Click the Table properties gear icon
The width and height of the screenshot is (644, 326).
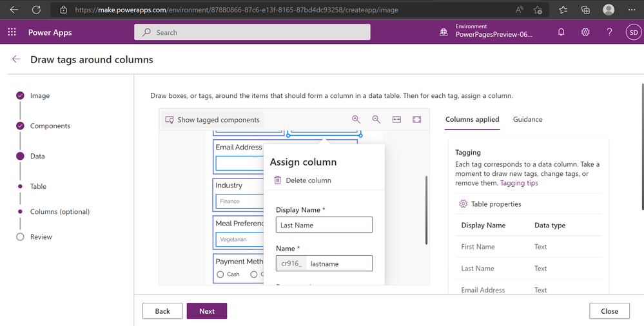[x=463, y=204]
